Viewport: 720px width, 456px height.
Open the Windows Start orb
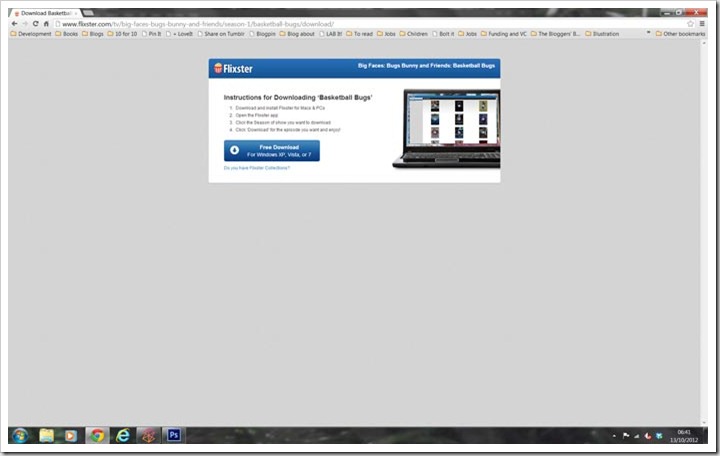pos(20,435)
